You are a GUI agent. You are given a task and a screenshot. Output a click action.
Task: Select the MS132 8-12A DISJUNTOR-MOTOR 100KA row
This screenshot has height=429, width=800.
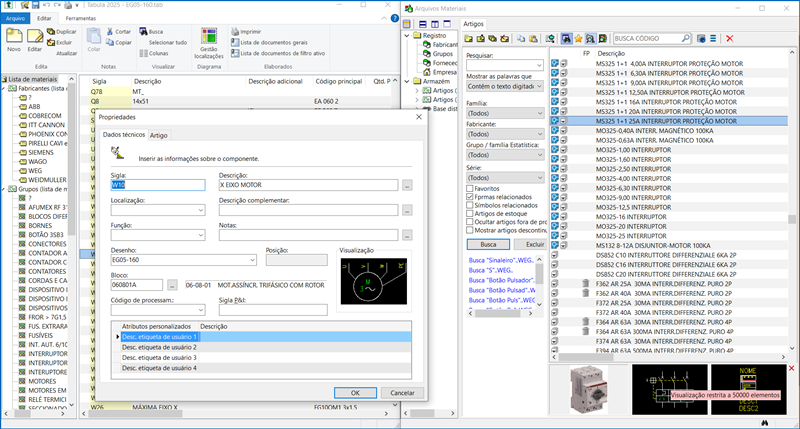pyautogui.click(x=668, y=245)
